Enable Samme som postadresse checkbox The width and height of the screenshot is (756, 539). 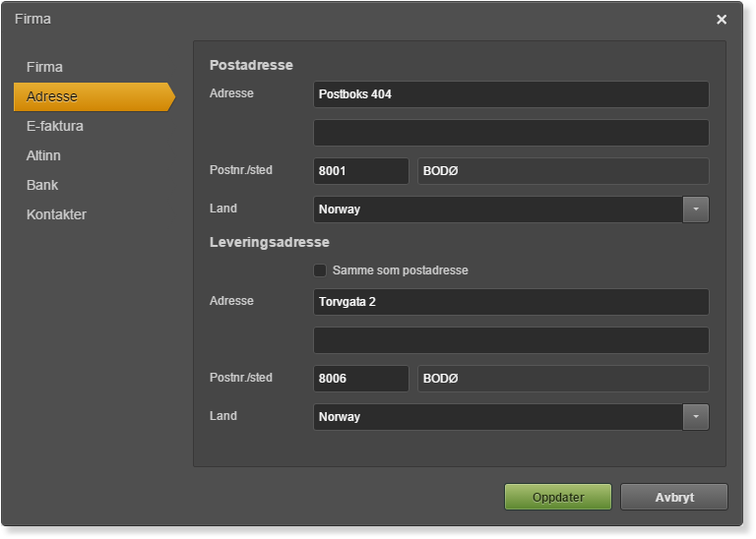320,270
